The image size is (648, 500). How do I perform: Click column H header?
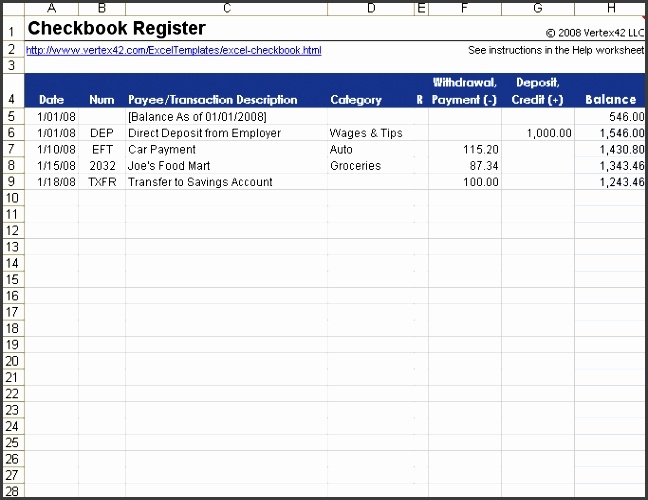[610, 9]
